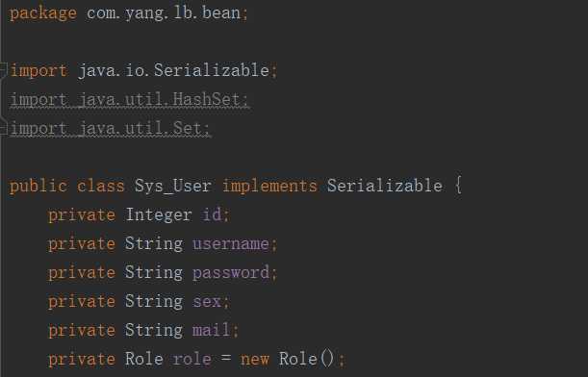The image size is (588, 377).
Task: Place cursor on package com.yang.lb.bean
Action: click(129, 13)
